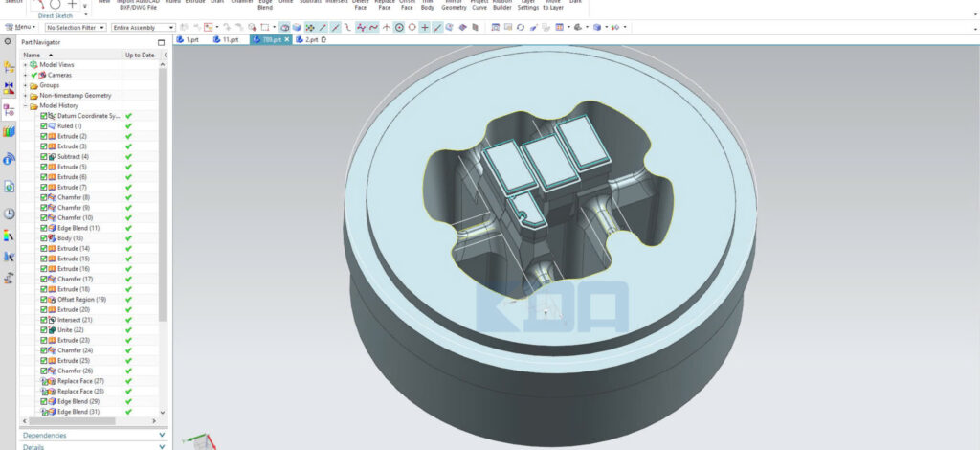Expand the Groups folder node
Image resolution: width=980 pixels, height=450 pixels.
click(26, 85)
